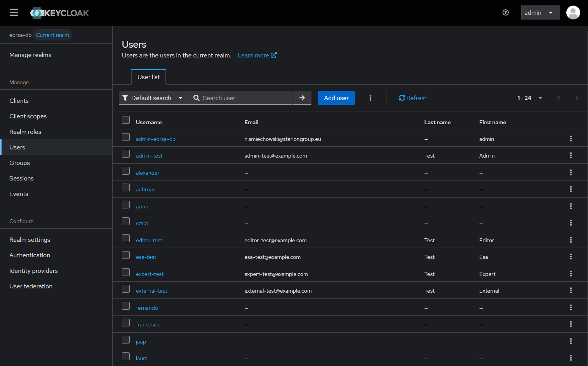
Task: Select checkbox for editor-test
Action: click(126, 238)
